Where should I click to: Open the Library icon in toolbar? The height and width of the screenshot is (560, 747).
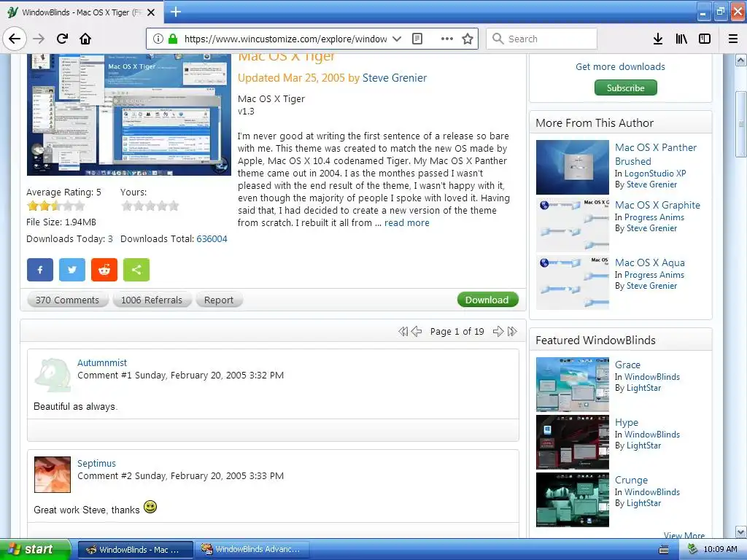[x=681, y=39]
